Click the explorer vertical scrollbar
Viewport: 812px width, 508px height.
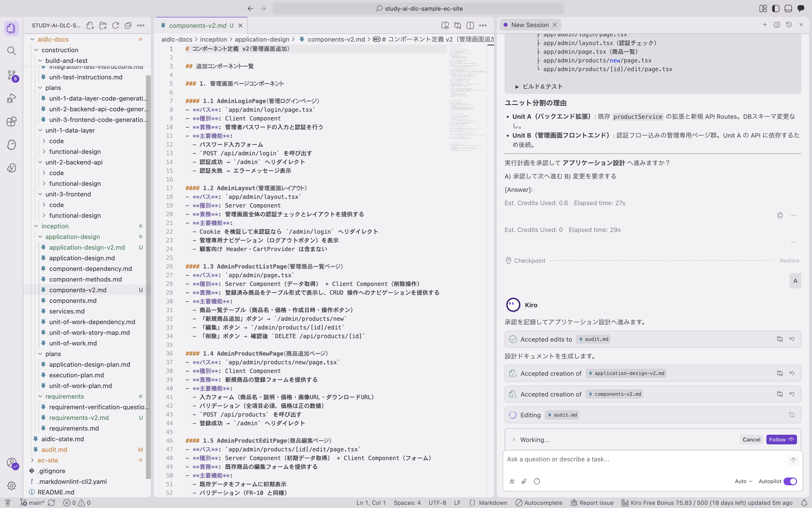click(x=148, y=277)
